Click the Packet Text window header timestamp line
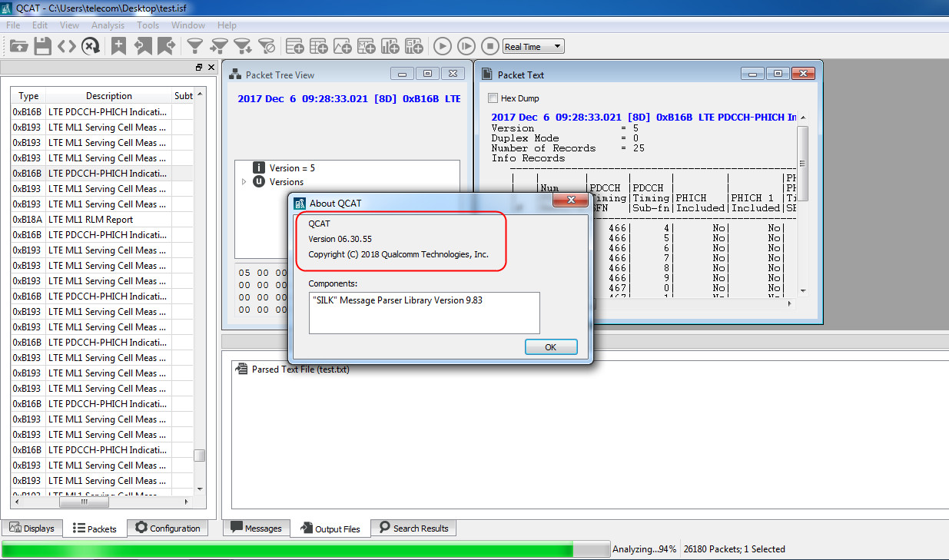 [644, 118]
